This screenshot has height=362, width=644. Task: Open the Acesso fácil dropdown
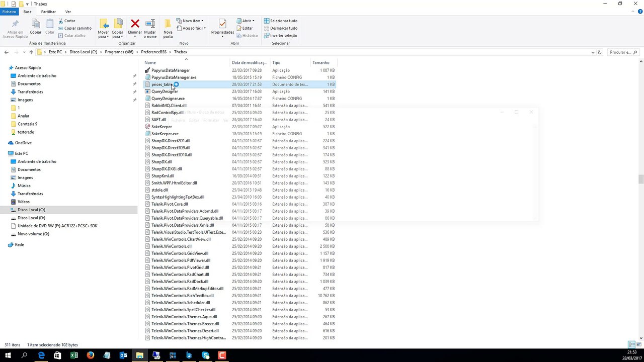click(191, 28)
